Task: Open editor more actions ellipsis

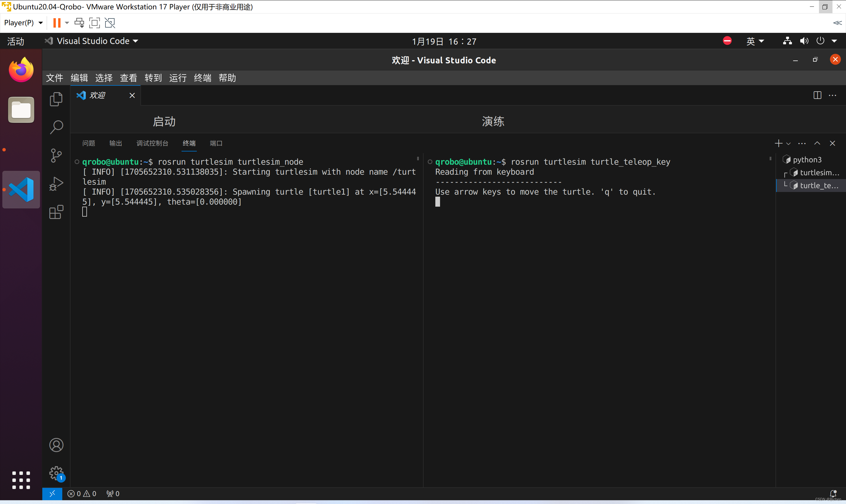Action: tap(832, 95)
